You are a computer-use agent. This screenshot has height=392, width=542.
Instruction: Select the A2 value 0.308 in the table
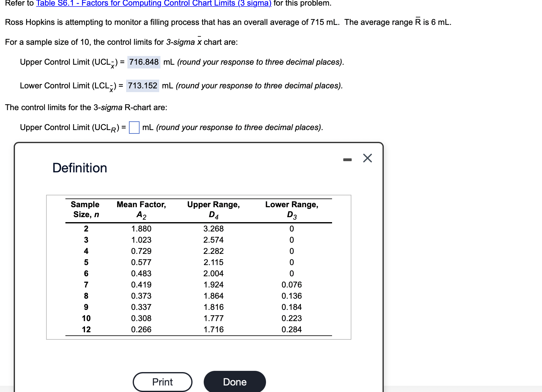[x=141, y=318]
